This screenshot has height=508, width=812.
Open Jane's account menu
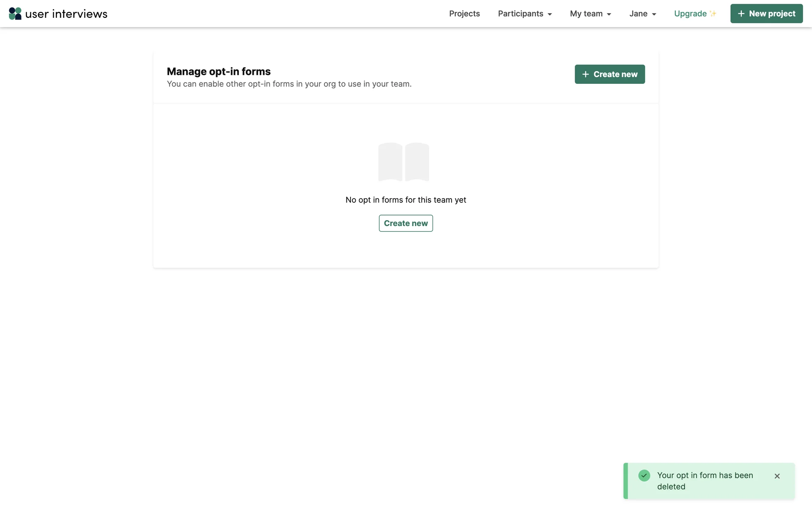tap(638, 14)
